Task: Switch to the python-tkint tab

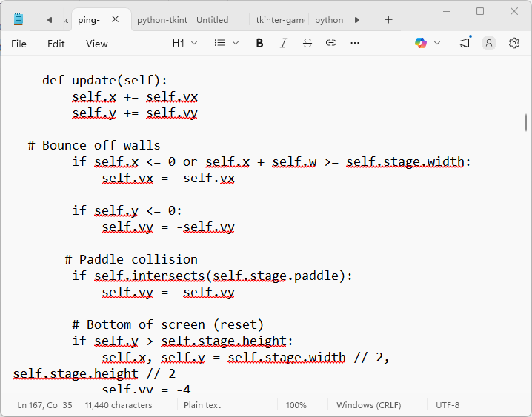Action: [162, 20]
